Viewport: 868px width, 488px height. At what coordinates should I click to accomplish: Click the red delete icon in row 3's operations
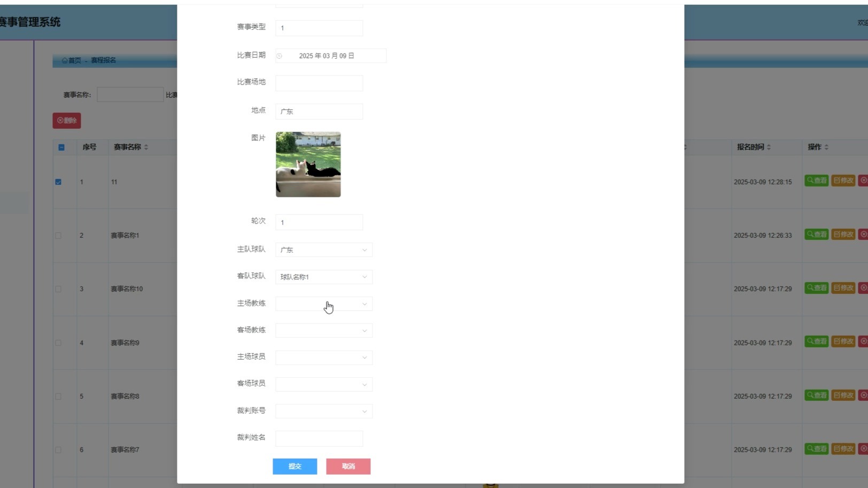[863, 288]
